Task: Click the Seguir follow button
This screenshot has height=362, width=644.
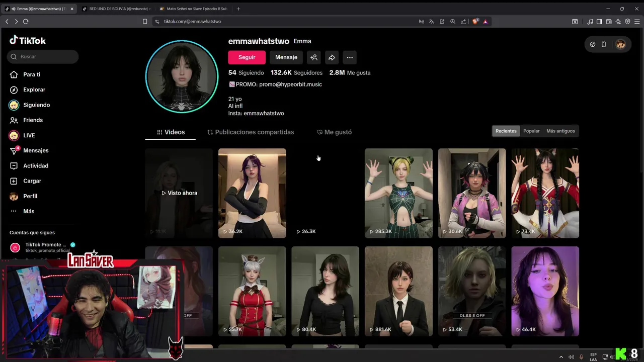Action: 247,57
